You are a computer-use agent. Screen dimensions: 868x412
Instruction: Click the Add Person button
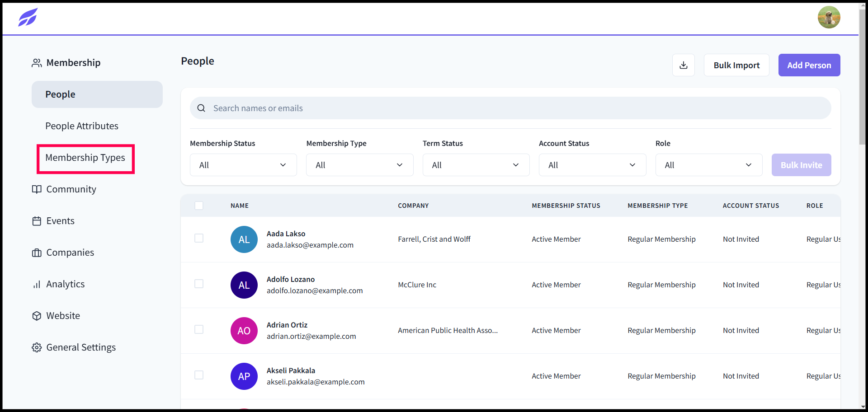point(809,65)
